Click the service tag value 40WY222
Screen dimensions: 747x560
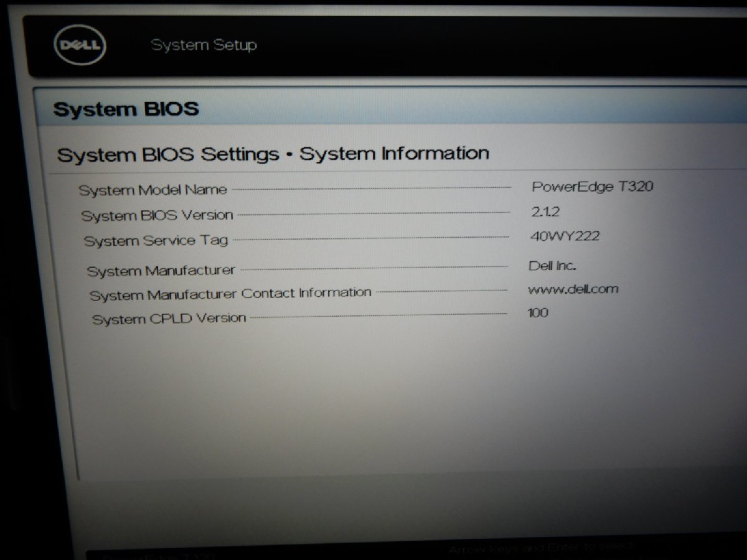click(565, 236)
